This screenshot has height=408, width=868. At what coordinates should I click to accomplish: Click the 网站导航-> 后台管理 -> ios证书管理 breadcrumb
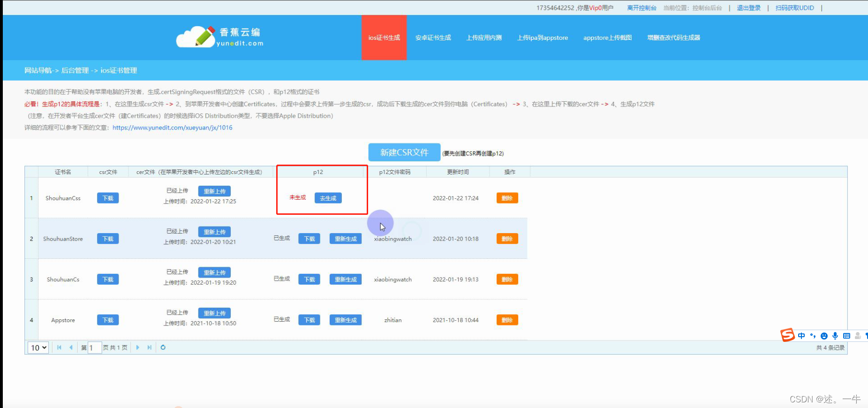(81, 70)
